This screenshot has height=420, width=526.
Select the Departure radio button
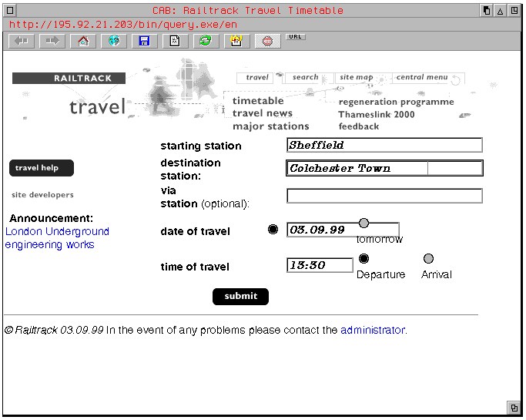[x=364, y=258]
